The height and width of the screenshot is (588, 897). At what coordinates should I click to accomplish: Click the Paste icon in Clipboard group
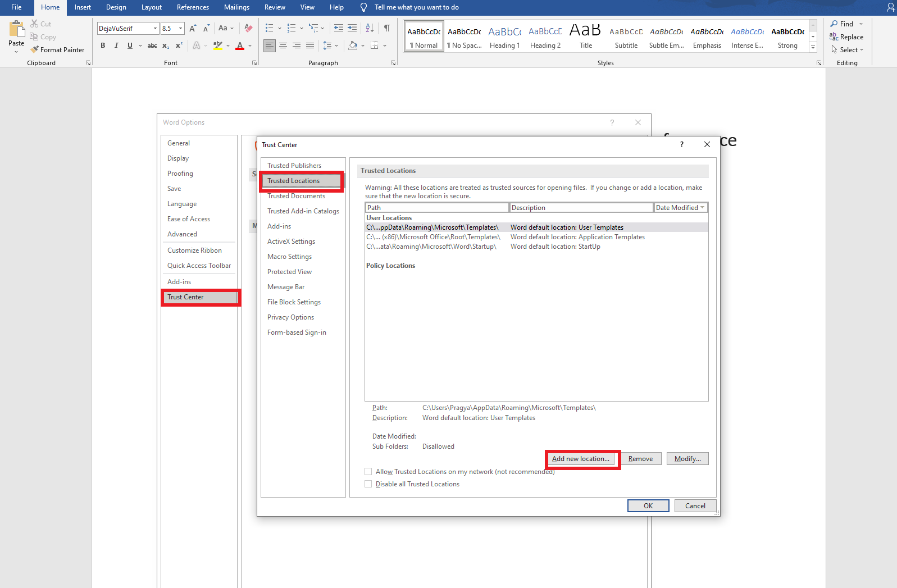[x=16, y=29]
